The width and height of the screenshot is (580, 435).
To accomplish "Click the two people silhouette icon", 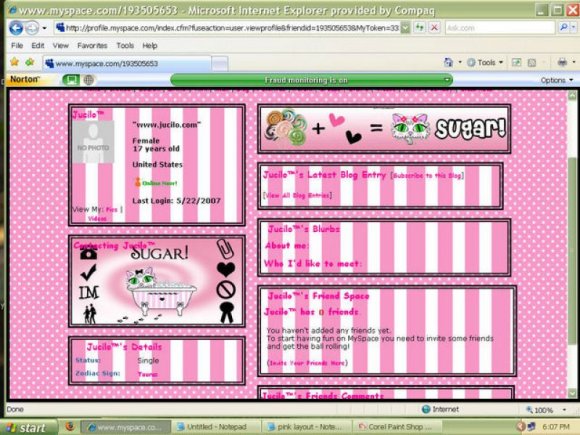I will click(x=90, y=314).
